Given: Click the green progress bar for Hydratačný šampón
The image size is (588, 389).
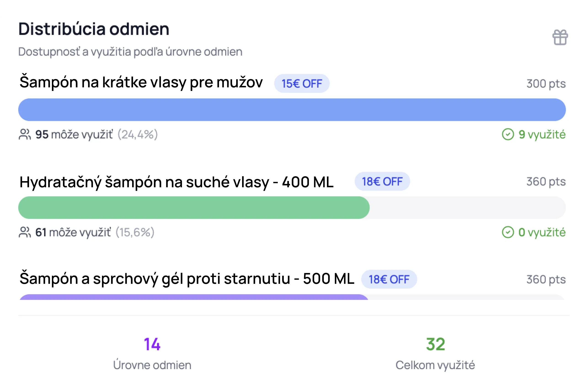Looking at the screenshot, I should (x=194, y=208).
